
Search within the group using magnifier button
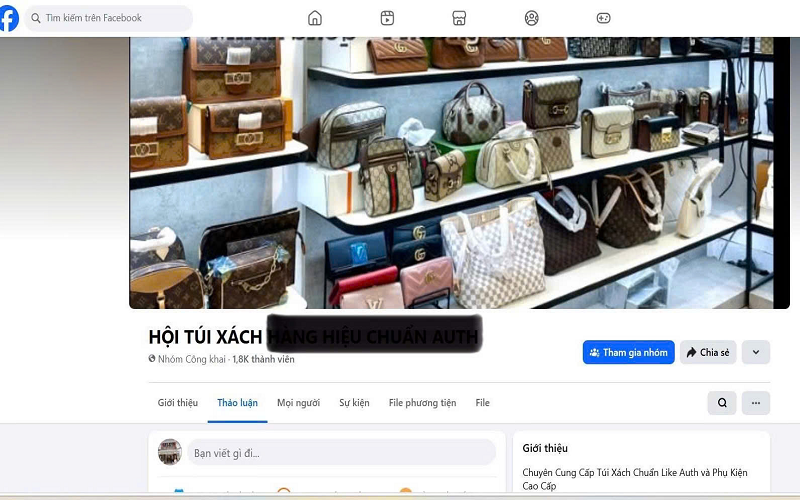tap(722, 403)
